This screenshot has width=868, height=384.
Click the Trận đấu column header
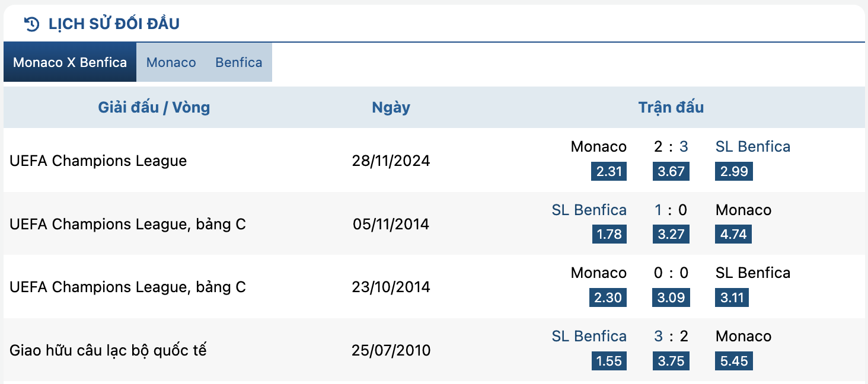pos(671,107)
